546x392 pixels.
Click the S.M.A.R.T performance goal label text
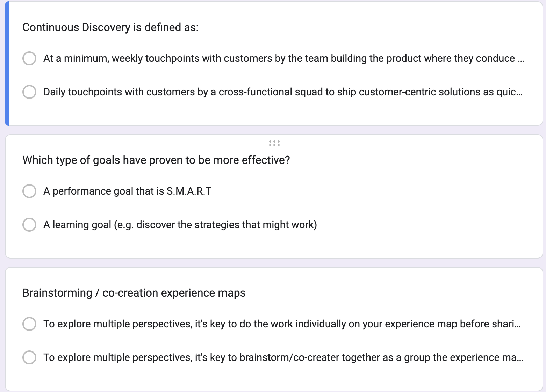point(128,191)
